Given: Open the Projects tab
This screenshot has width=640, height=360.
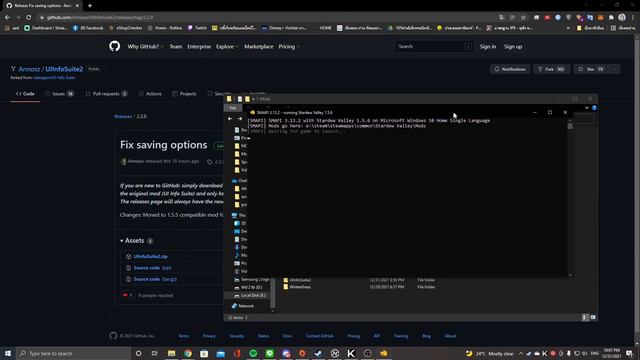Looking at the screenshot, I should (184, 94).
